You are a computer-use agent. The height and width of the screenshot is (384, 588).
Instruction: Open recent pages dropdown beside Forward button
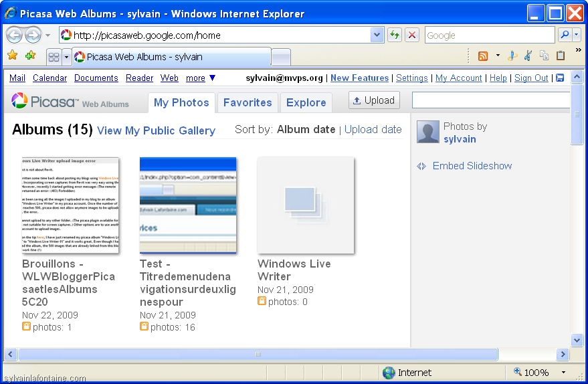tap(47, 35)
